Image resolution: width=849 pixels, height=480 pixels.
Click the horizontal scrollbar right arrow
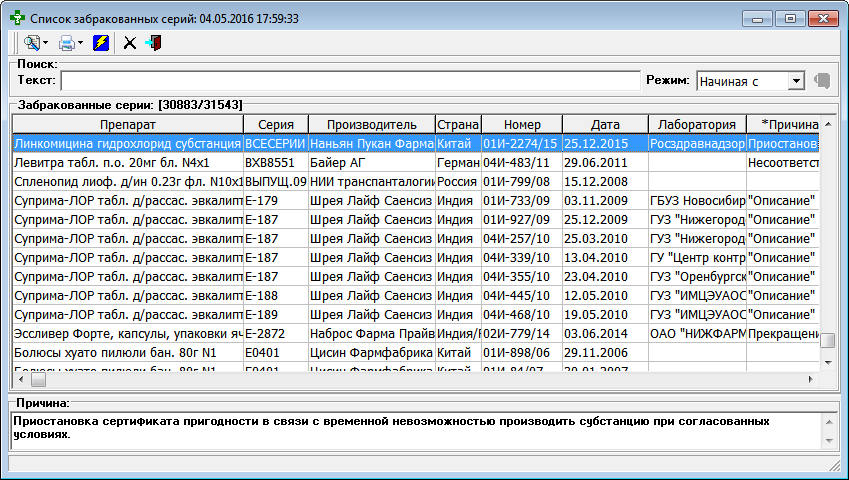811,380
